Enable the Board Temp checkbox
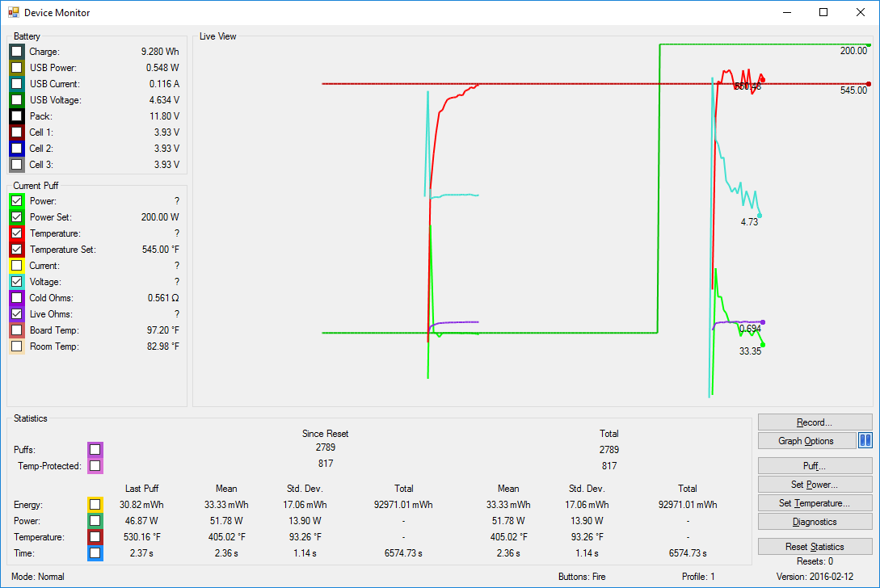 [x=16, y=330]
